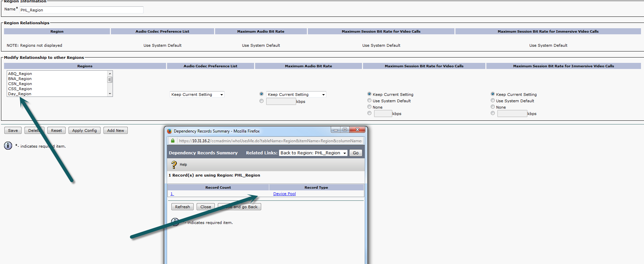Choose Use System Default for immersive video
Viewport: 644px width, 264px height.
click(x=493, y=100)
